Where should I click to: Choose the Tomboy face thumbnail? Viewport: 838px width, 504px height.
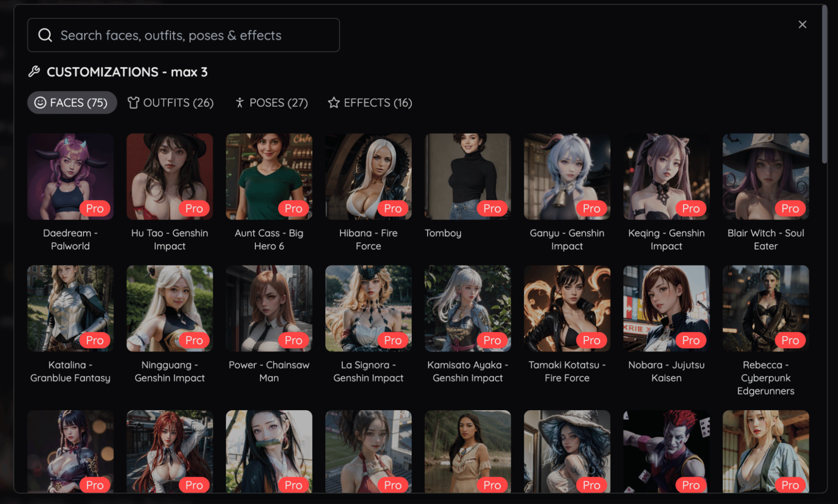click(468, 177)
